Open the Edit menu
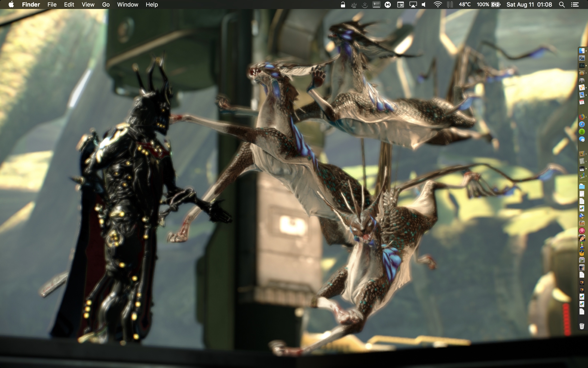The height and width of the screenshot is (368, 588). tap(69, 4)
